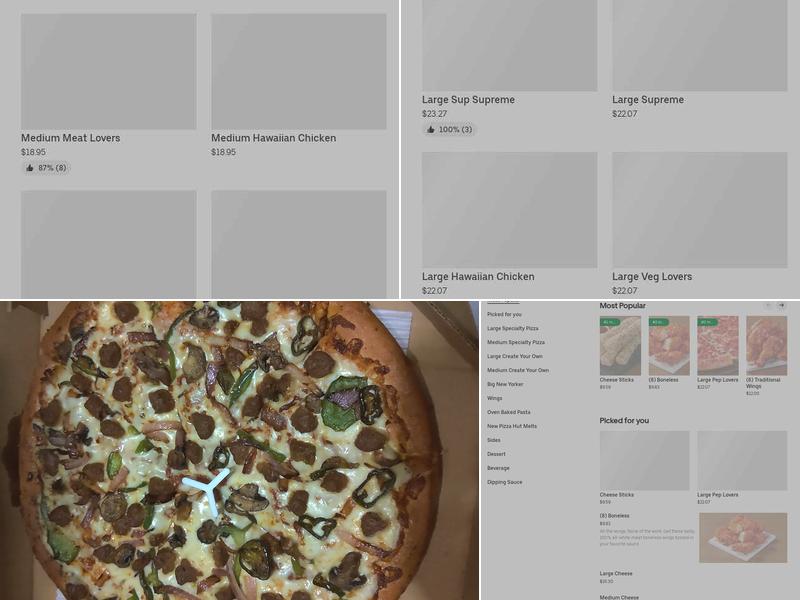Open the Medium Create Your Own category
Screen dimensions: 800x600
517,370
